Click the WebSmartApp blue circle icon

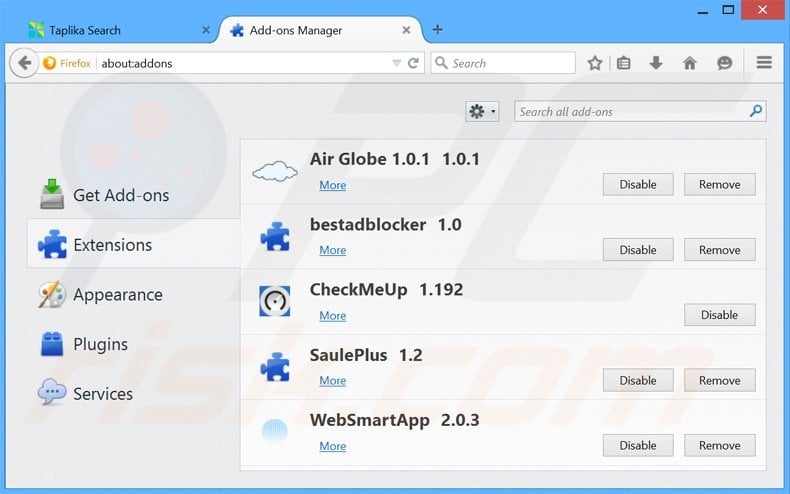pyautogui.click(x=275, y=431)
